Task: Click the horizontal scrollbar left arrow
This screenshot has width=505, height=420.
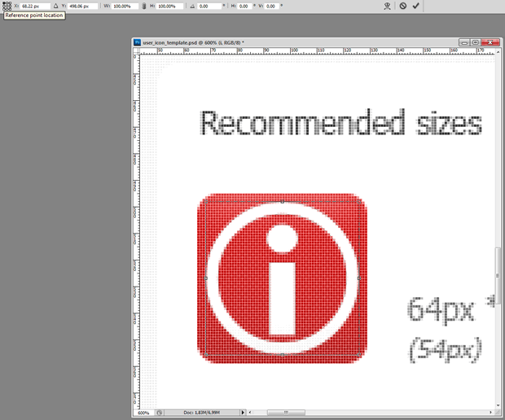Action: pos(250,413)
